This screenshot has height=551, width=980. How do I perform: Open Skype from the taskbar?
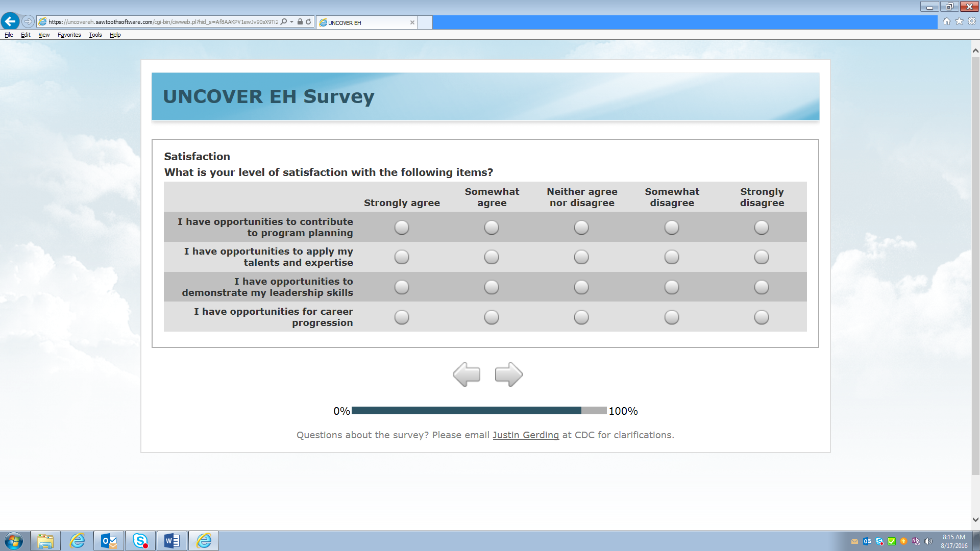[140, 541]
